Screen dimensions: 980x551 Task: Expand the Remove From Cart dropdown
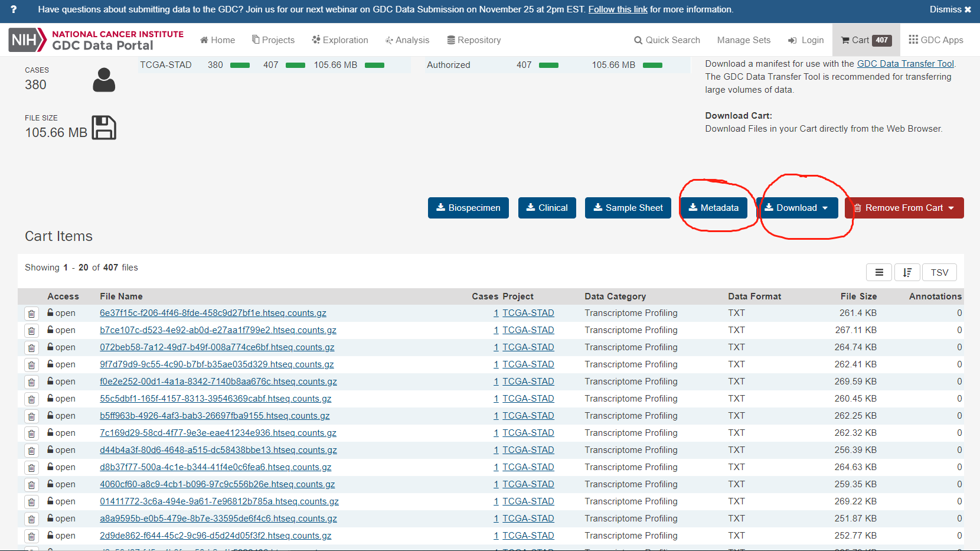pyautogui.click(x=904, y=208)
